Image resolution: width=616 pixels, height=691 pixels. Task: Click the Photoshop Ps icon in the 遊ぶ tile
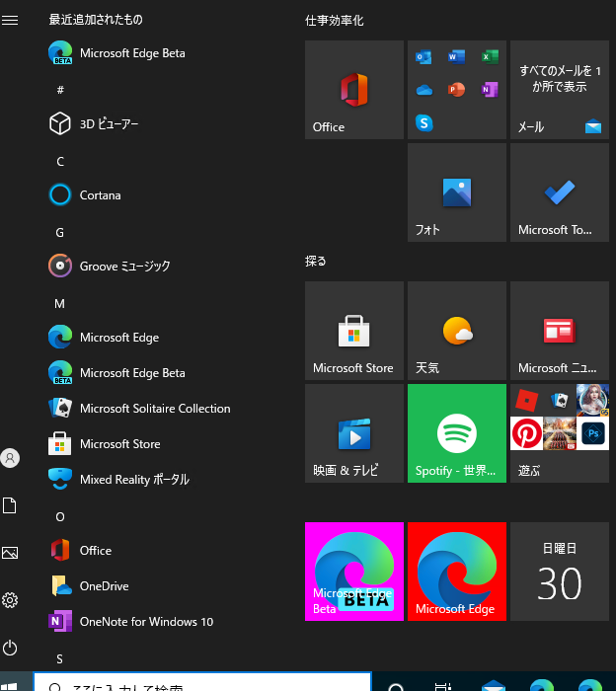pyautogui.click(x=593, y=433)
